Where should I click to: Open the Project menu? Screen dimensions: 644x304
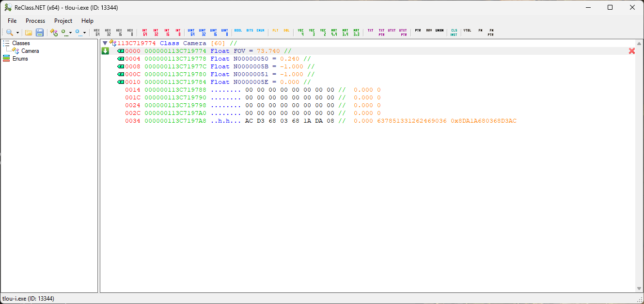point(63,21)
